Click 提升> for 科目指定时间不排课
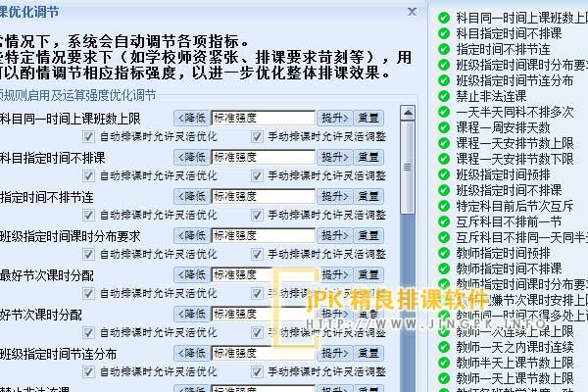This screenshot has height=392, width=588. [335, 157]
